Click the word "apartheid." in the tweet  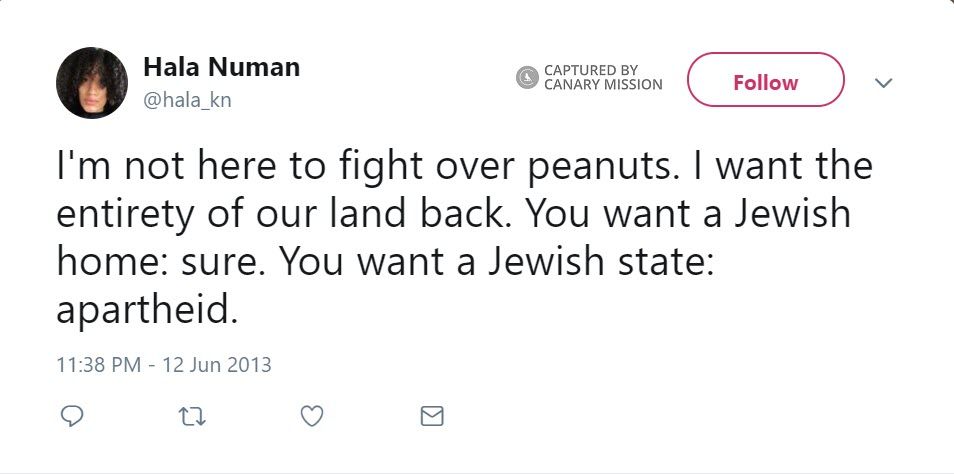[147, 310]
